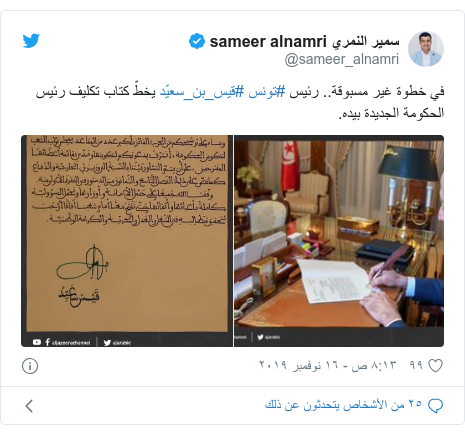Open the #قيس_بن_سعيّد hashtag link

pyautogui.click(x=202, y=91)
